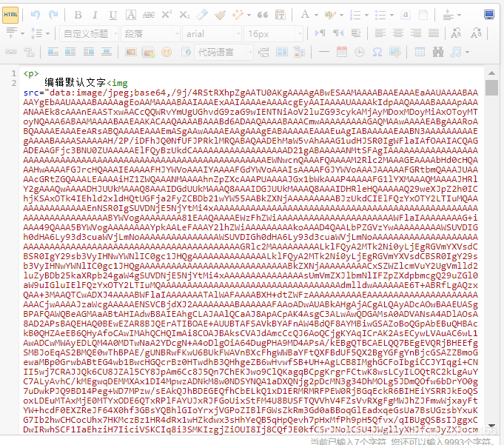This screenshot has height=445, width=504.
Task: Click the line height icon
Action: click(37, 33)
